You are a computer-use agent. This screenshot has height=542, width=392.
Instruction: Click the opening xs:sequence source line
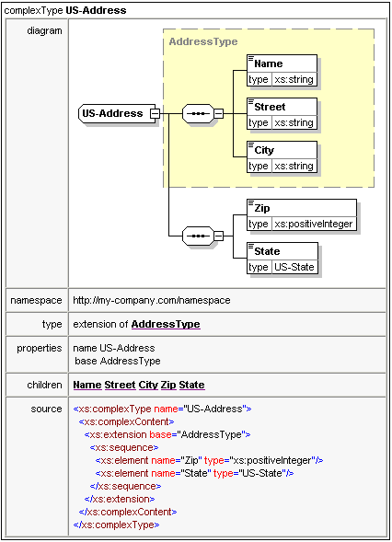coord(124,447)
